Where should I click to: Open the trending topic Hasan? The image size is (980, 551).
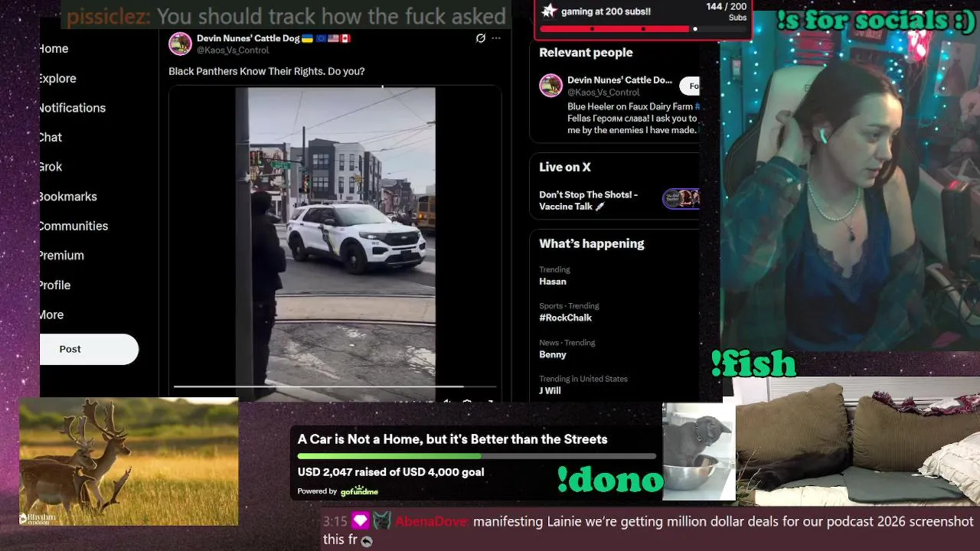(553, 282)
